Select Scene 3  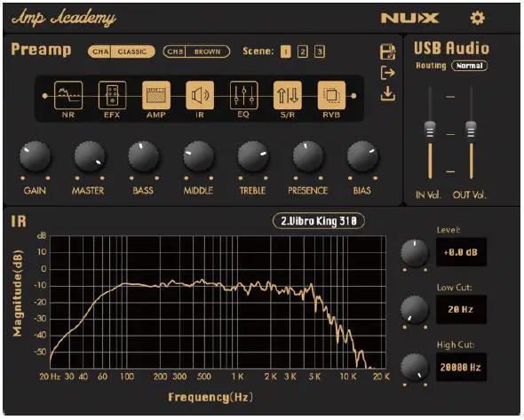point(320,52)
